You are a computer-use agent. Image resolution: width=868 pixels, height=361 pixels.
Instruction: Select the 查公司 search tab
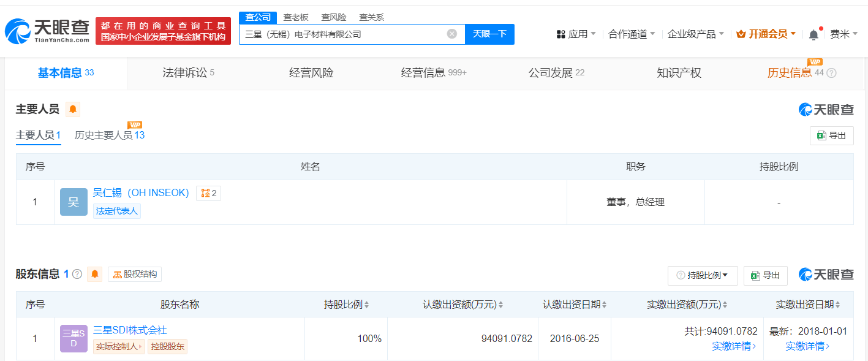coord(258,17)
